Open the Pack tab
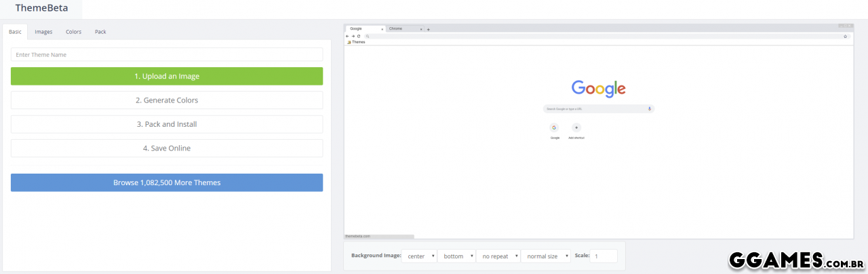This screenshot has width=868, height=274. point(100,31)
